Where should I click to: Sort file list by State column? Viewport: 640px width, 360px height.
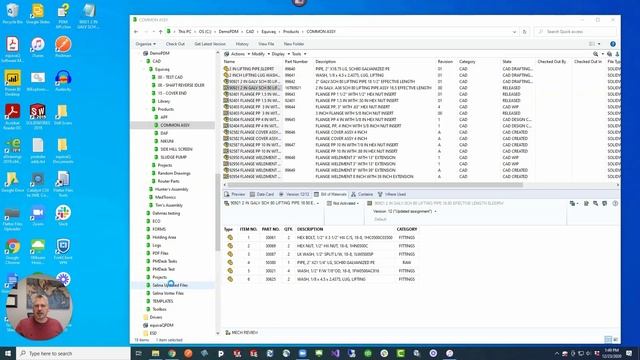507,62
